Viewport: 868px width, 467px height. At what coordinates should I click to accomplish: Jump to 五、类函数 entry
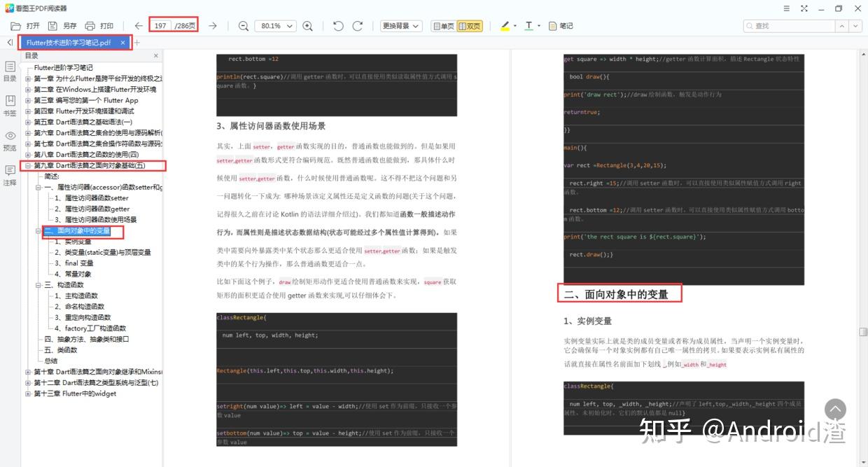pyautogui.click(x=61, y=350)
